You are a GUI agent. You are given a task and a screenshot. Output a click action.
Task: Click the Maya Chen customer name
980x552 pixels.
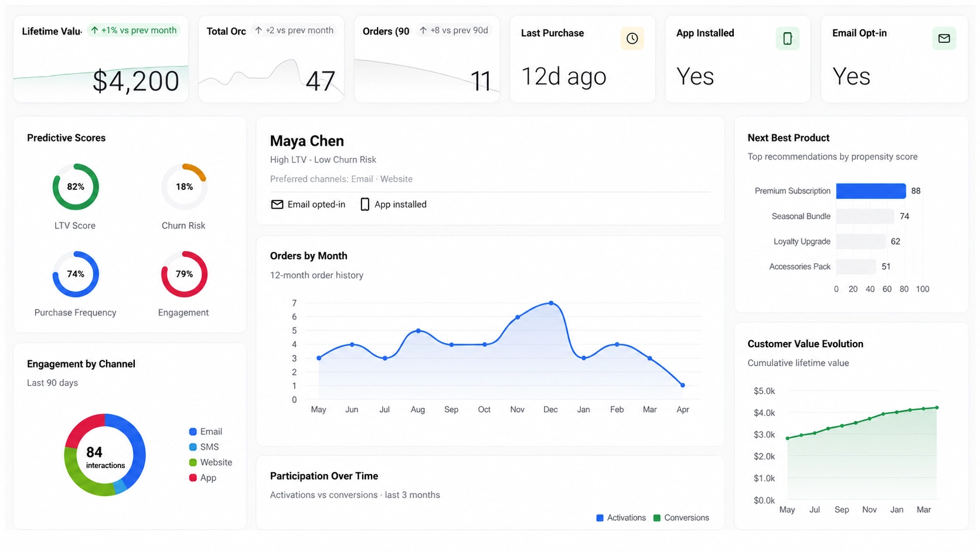point(307,141)
